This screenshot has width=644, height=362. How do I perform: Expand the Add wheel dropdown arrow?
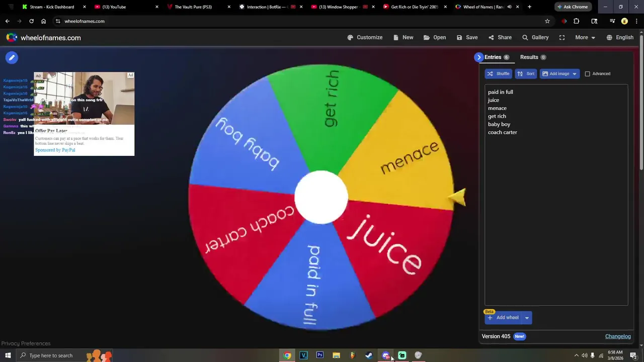pos(527,318)
